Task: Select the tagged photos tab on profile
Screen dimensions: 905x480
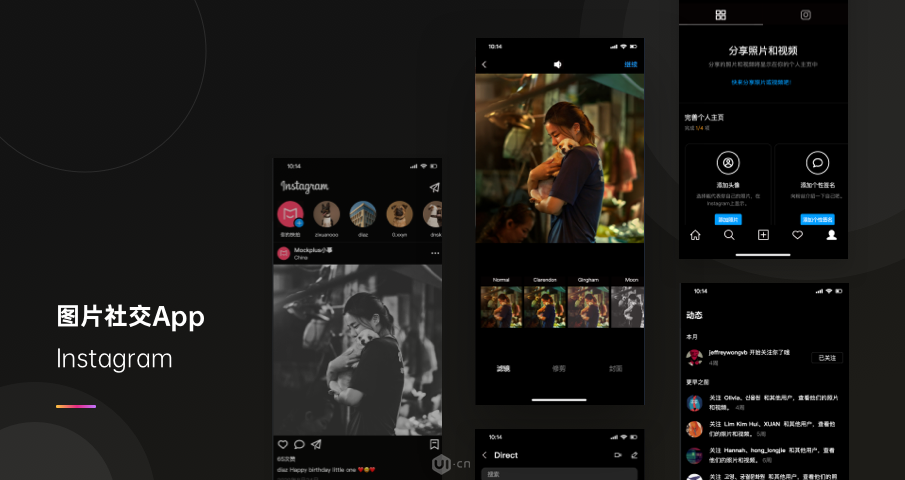Action: click(x=806, y=15)
